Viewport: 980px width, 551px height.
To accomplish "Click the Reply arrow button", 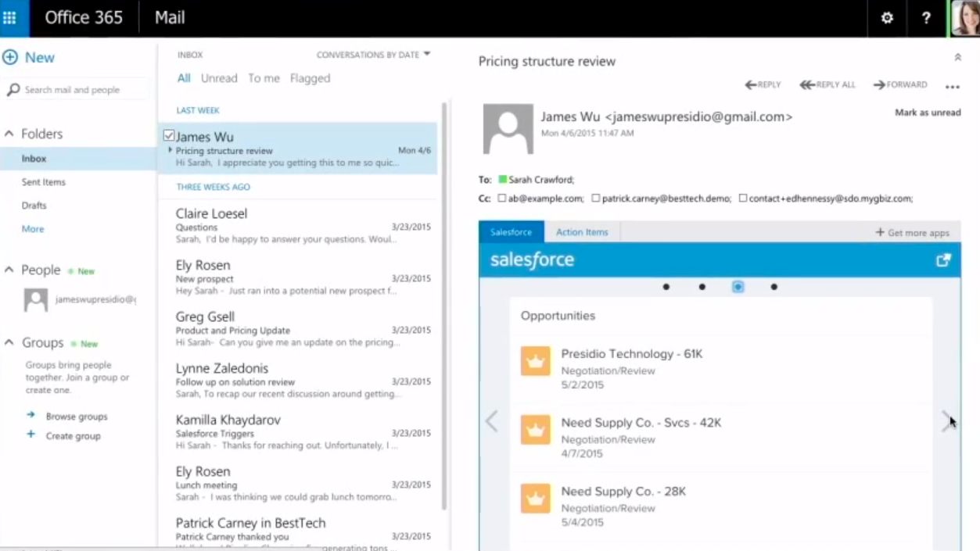I will click(763, 84).
